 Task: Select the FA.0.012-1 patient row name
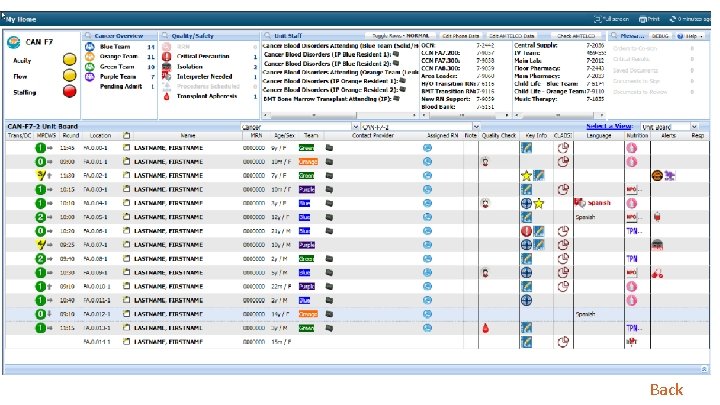pyautogui.click(x=168, y=314)
